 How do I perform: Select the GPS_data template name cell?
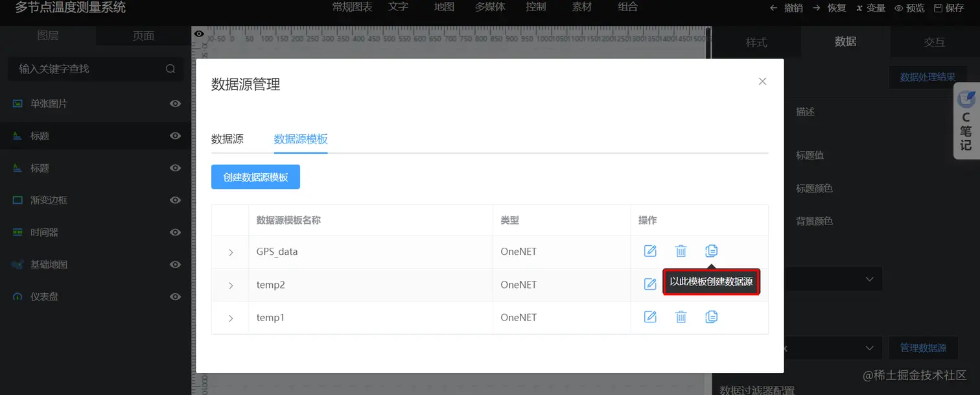371,252
